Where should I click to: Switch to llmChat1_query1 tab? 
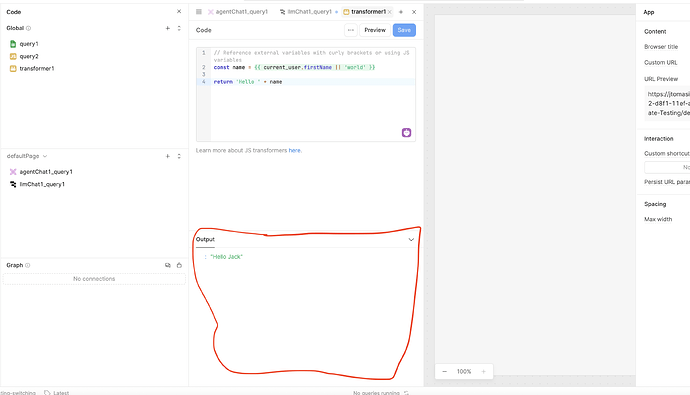306,12
